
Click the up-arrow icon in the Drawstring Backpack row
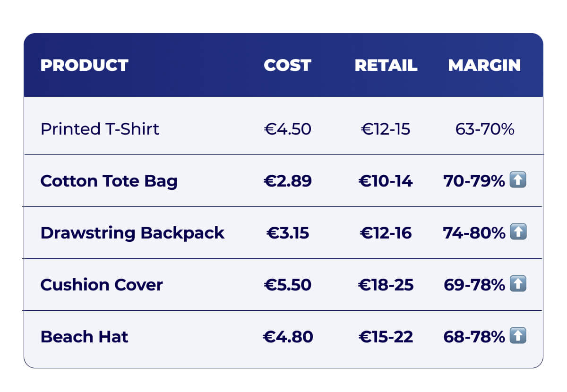pyautogui.click(x=518, y=232)
